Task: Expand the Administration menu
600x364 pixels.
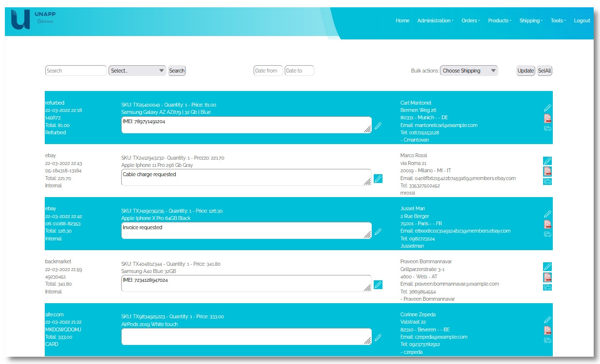Action: click(435, 20)
